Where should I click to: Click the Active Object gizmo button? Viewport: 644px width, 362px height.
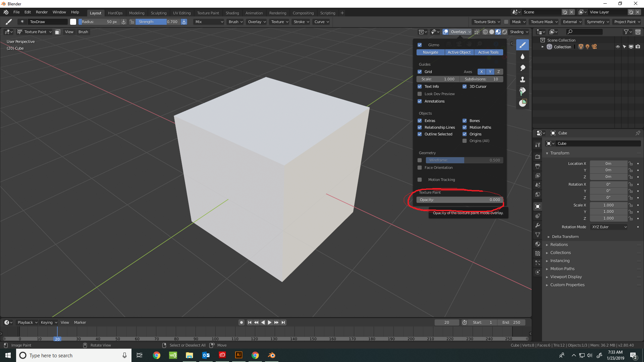(x=459, y=52)
